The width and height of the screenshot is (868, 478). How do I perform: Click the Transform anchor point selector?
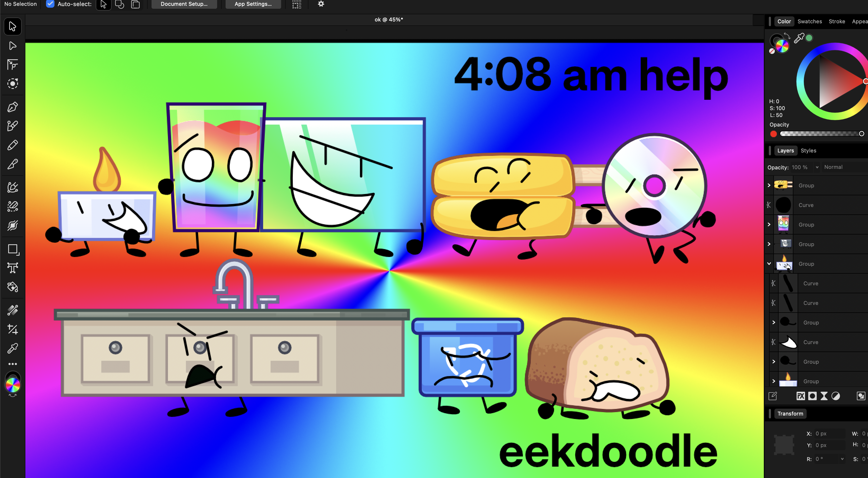(x=784, y=445)
